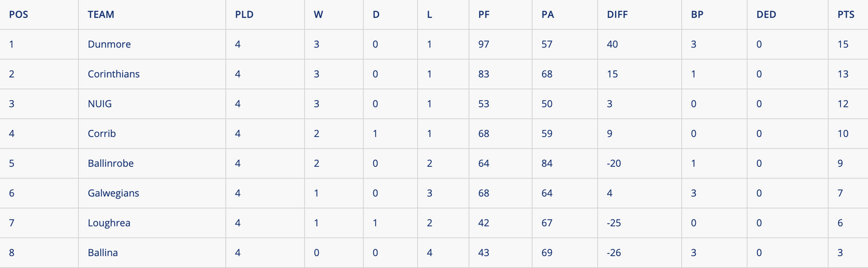Select Ballina in the standings
This screenshot has width=868, height=268.
[103, 253]
